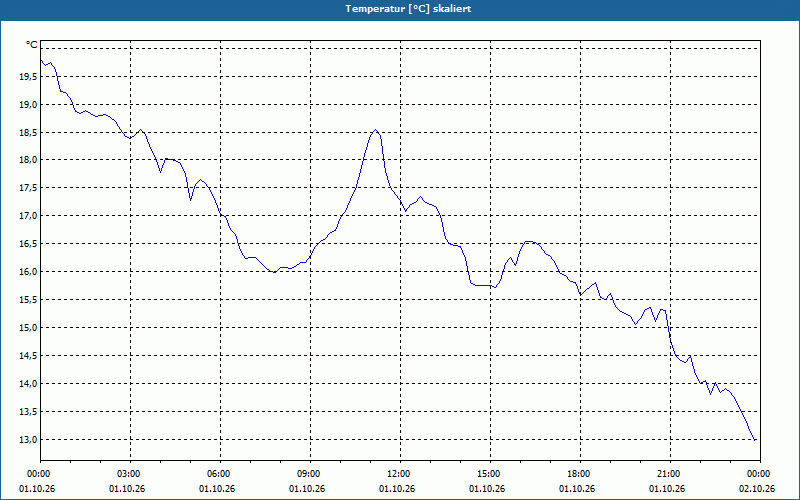
Task: Click the 13,0 y-axis value
Action: tap(28, 439)
